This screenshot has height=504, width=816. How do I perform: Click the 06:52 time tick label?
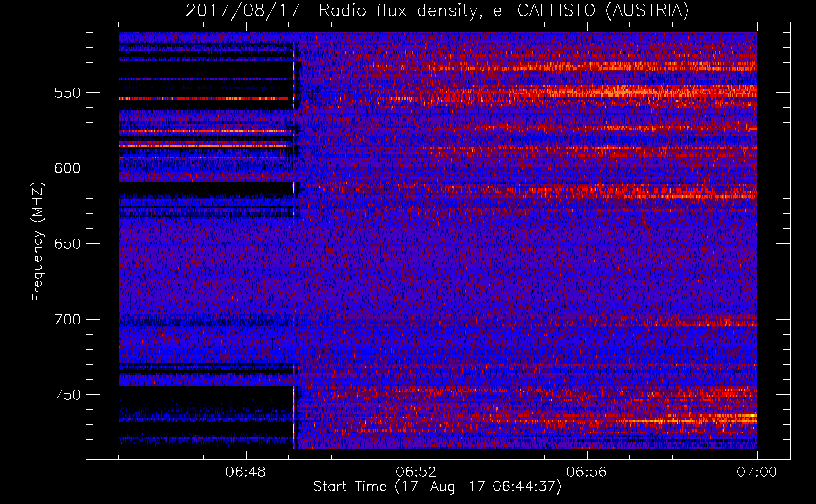click(416, 472)
